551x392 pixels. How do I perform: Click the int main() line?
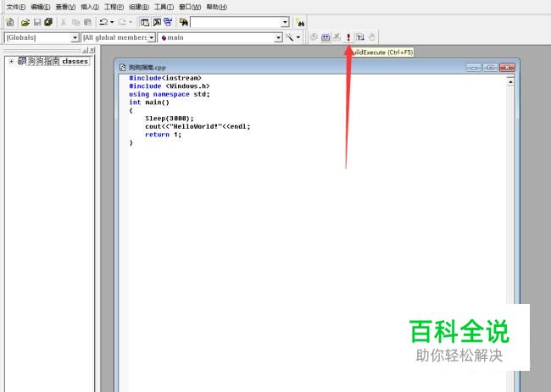[149, 102]
